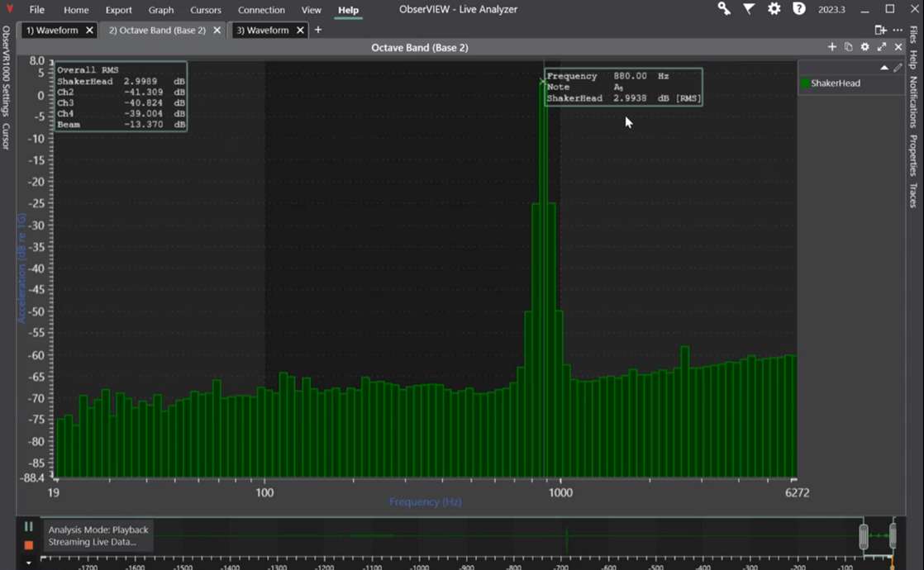Open the help question mark icon

click(798, 9)
